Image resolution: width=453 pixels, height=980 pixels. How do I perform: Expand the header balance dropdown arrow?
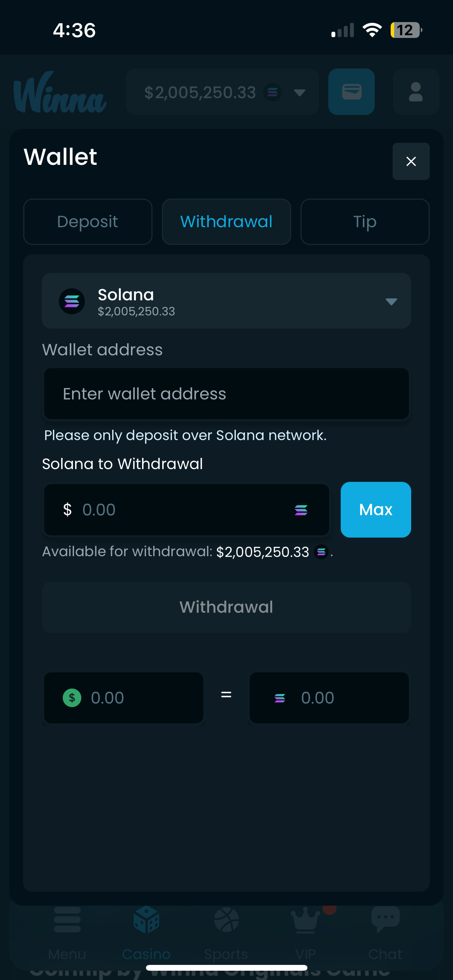click(x=299, y=93)
